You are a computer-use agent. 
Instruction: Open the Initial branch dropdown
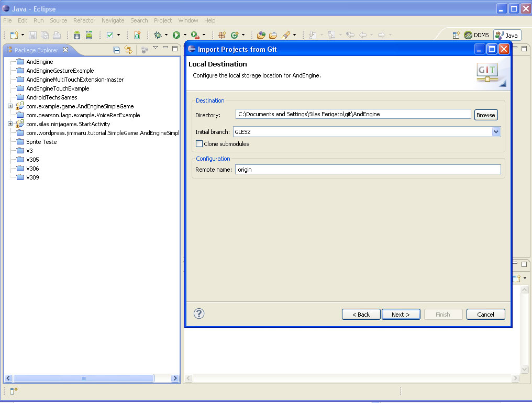pyautogui.click(x=496, y=131)
